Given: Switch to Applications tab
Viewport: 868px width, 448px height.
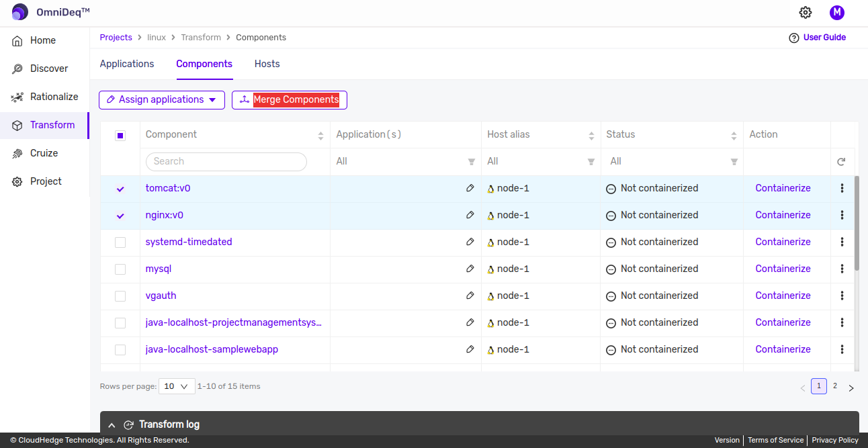Looking at the screenshot, I should pos(127,64).
